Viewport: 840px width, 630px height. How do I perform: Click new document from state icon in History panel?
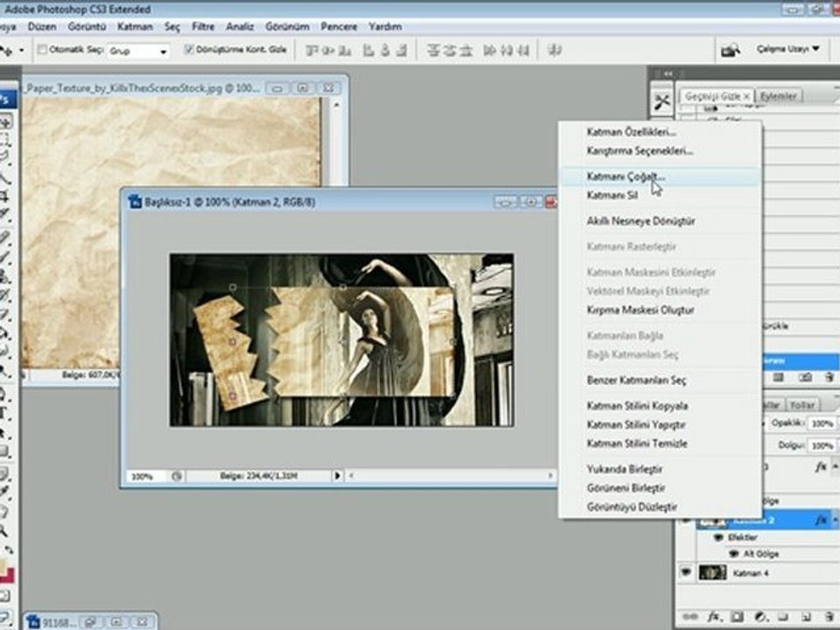click(778, 378)
